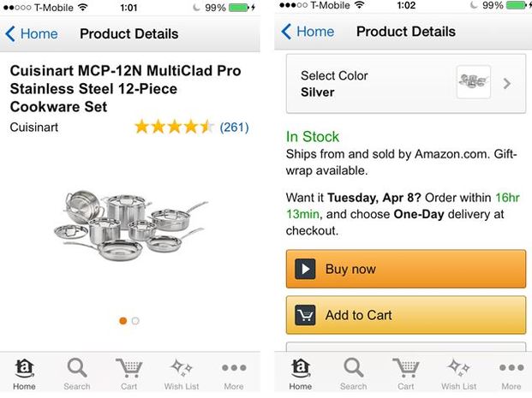Select the second empty page indicator dot
The image size is (532, 398).
pyautogui.click(x=135, y=321)
